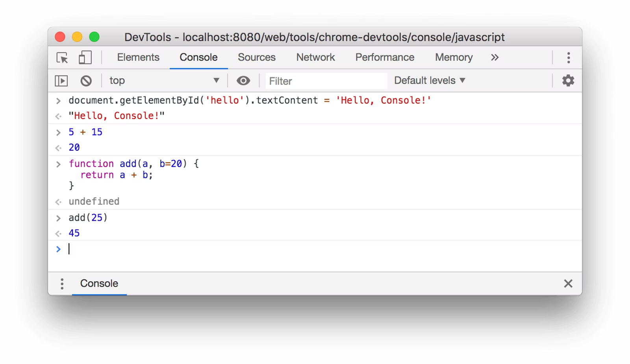The image size is (630, 364).
Task: Click the green zoom window button
Action: coord(94,37)
